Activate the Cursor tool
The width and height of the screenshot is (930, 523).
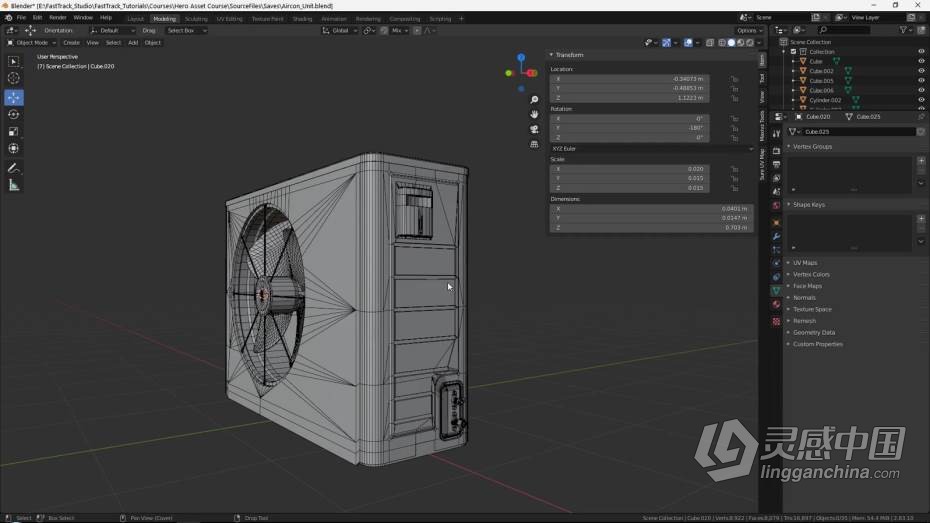14,78
